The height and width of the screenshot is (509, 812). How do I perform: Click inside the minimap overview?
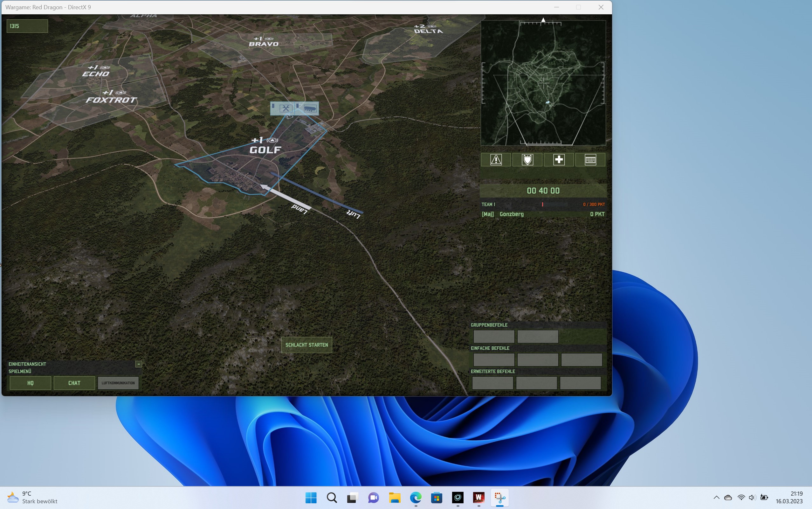543,83
